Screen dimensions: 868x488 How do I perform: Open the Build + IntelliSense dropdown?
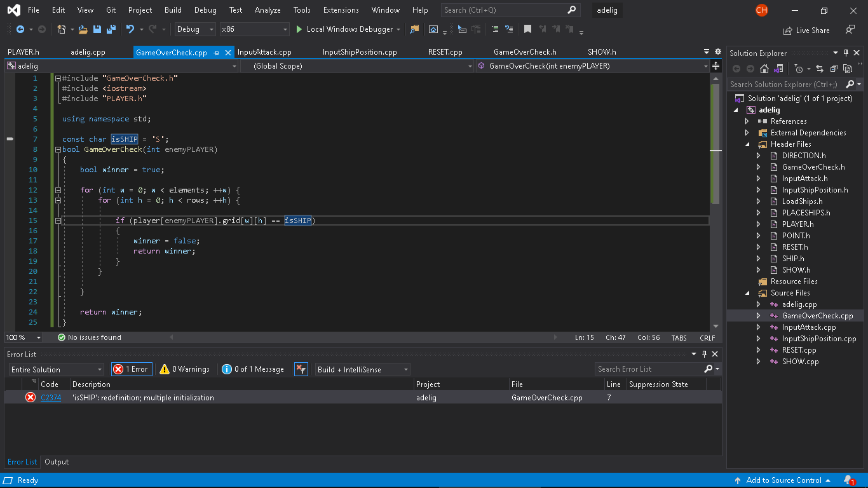[363, 369]
